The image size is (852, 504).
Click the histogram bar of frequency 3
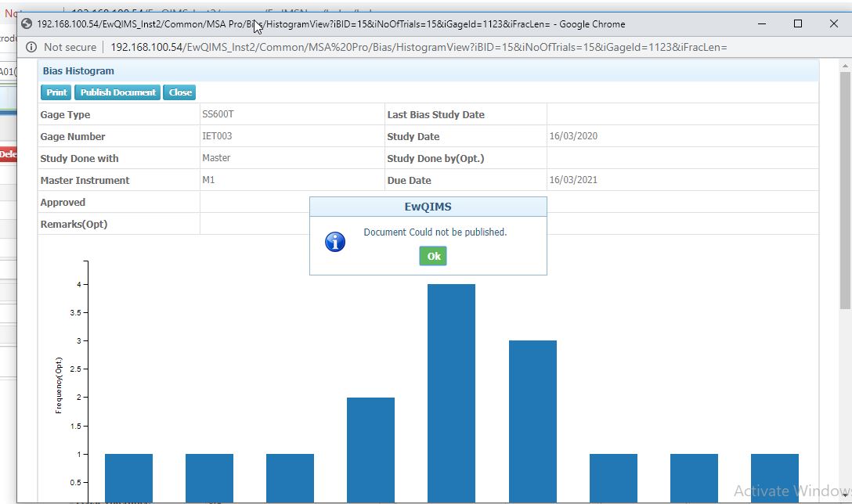click(x=532, y=422)
